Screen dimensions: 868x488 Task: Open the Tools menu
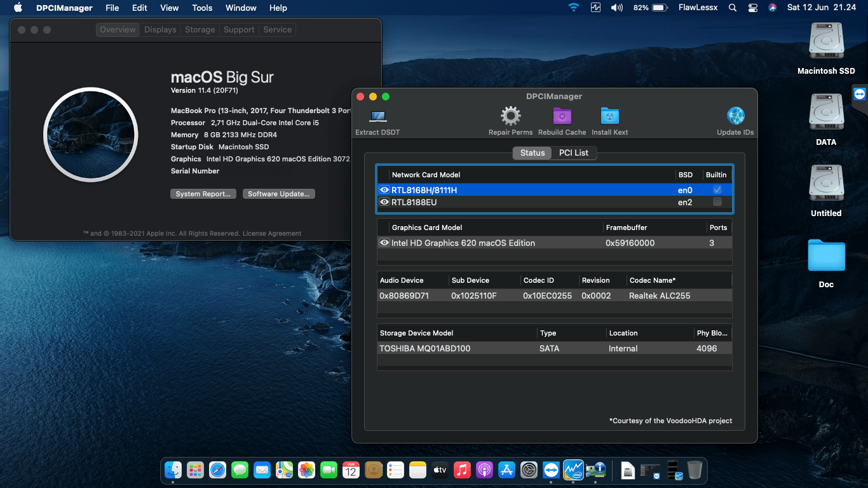coord(202,8)
